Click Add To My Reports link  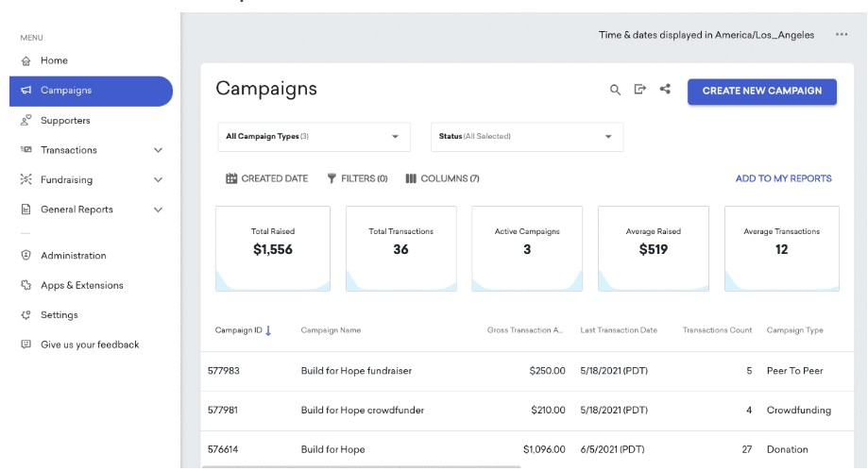pyautogui.click(x=783, y=178)
